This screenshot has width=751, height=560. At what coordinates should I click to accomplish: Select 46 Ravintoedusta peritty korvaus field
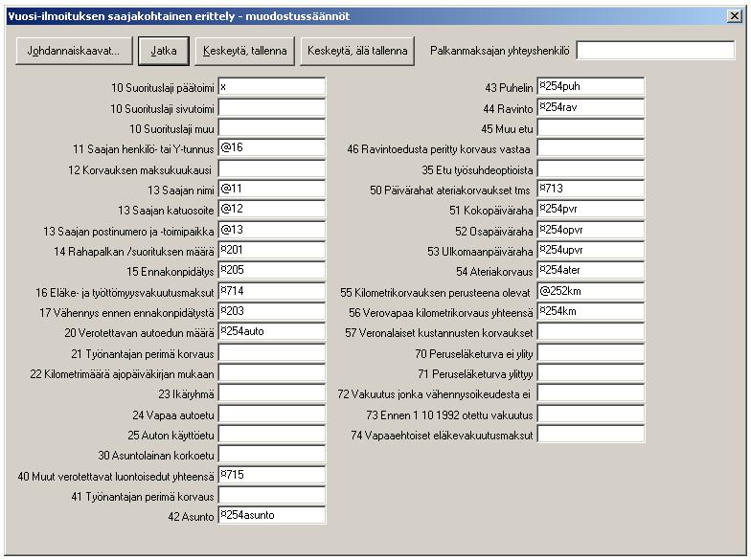click(x=591, y=147)
